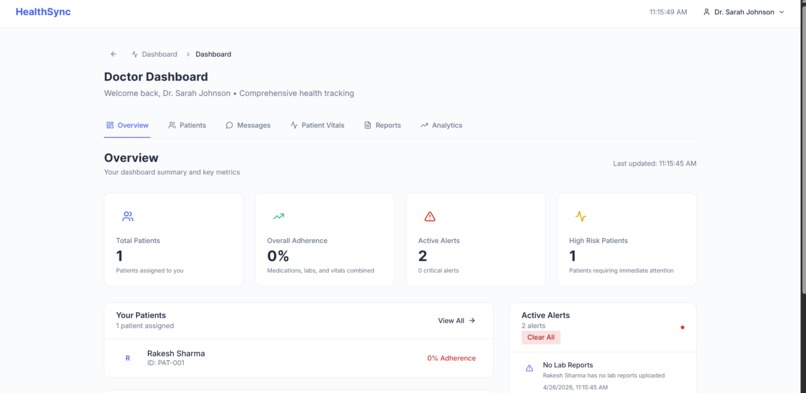
Task: Click the '2 alerts' count in Active Alerts panel
Action: [x=533, y=326]
